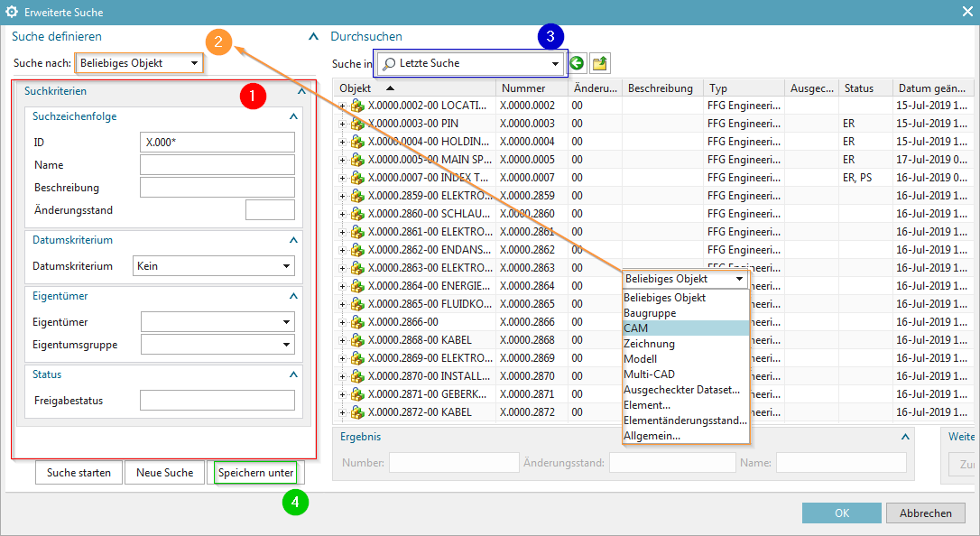Click the green back arrow icon
The image size is (980, 536).
click(x=578, y=63)
